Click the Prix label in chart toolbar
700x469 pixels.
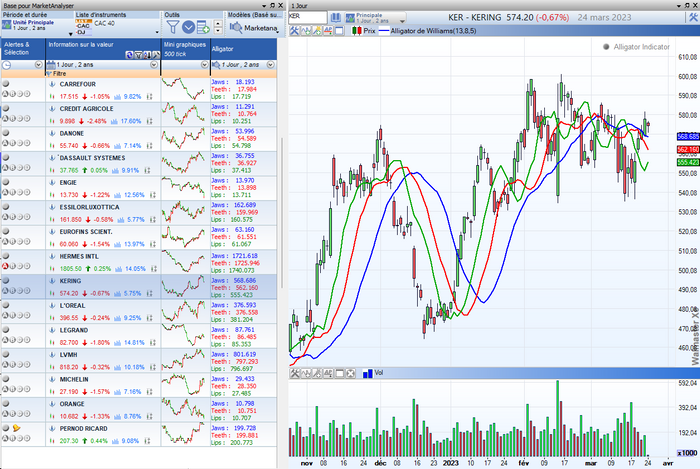tap(369, 31)
